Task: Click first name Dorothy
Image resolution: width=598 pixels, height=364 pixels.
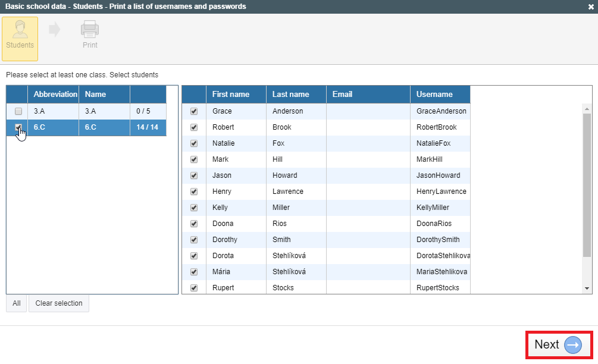Action: (x=225, y=240)
